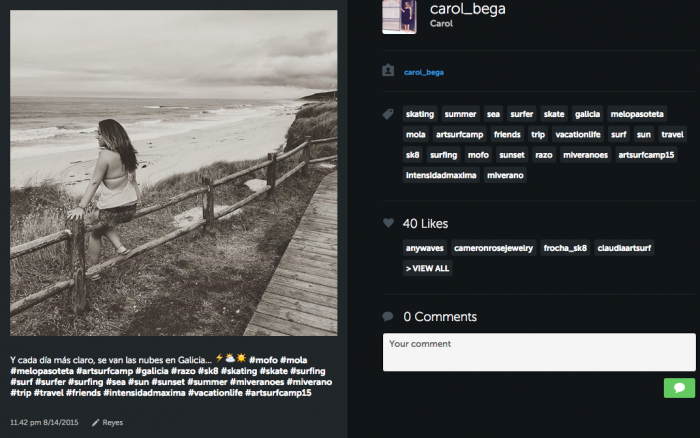Open the blue carol_bega profile link
The image size is (700, 438).
[x=424, y=72]
